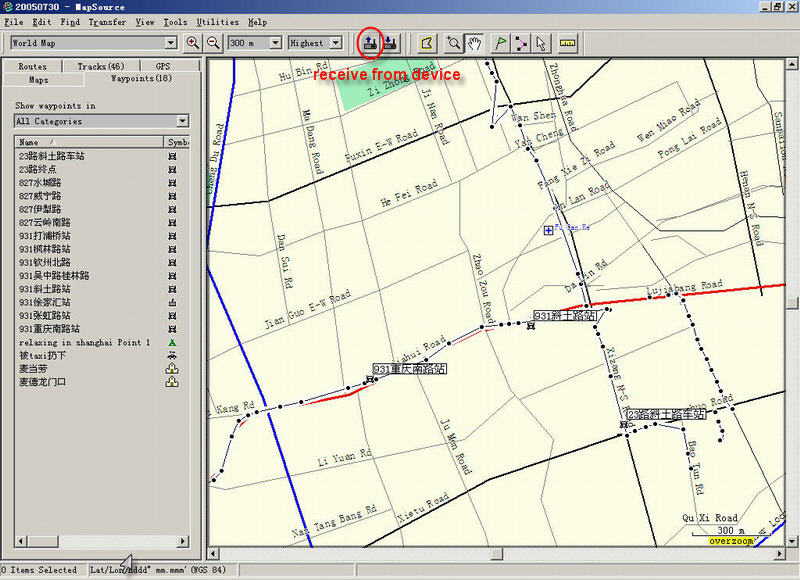
Task: Open the Tools menu
Action: [175, 22]
